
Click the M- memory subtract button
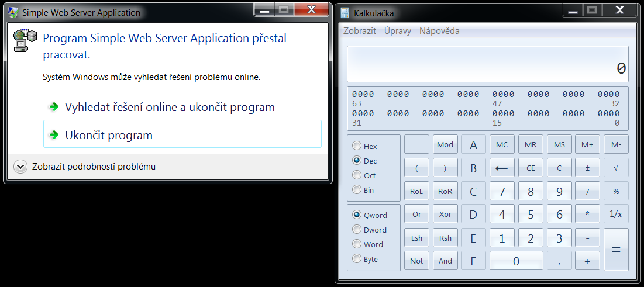tap(616, 144)
